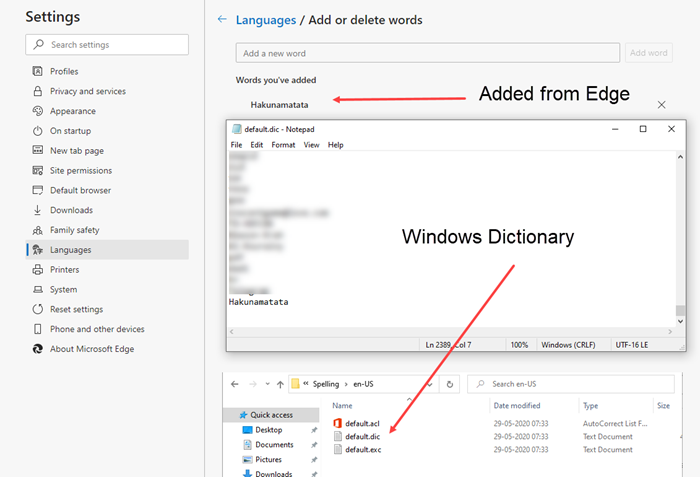This screenshot has height=477, width=700.
Task: Delete the word Hakunamatata with X
Action: 662,105
